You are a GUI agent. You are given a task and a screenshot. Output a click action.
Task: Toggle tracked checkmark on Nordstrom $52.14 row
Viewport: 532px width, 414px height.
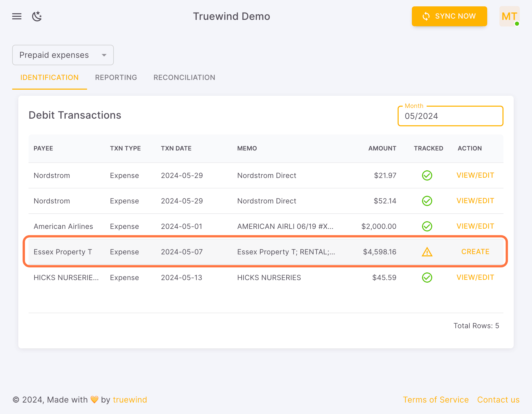pyautogui.click(x=427, y=201)
